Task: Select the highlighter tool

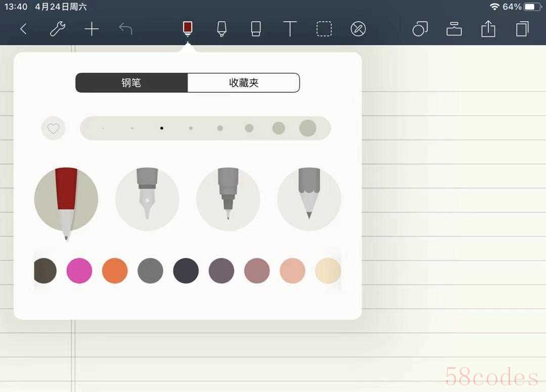Action: (x=221, y=29)
